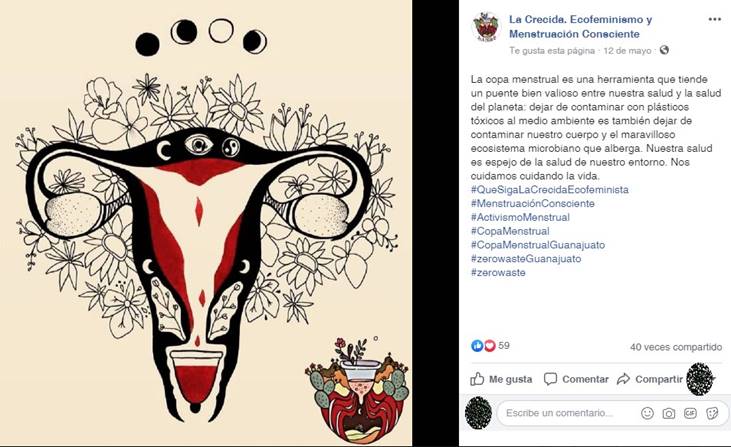Screen dimensions: 731x447
Task: Open hashtag #MenstruaciónConsciente
Action: tap(532, 204)
